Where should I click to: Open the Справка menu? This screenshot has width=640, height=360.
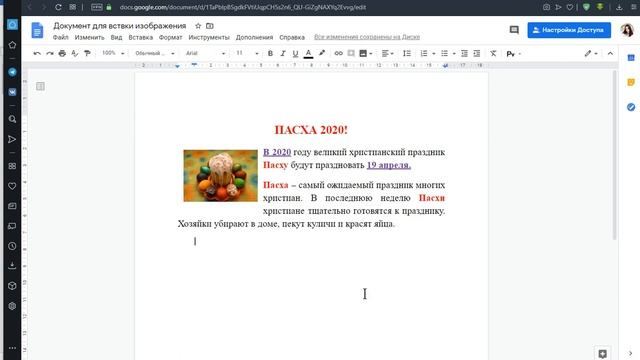coord(292,37)
